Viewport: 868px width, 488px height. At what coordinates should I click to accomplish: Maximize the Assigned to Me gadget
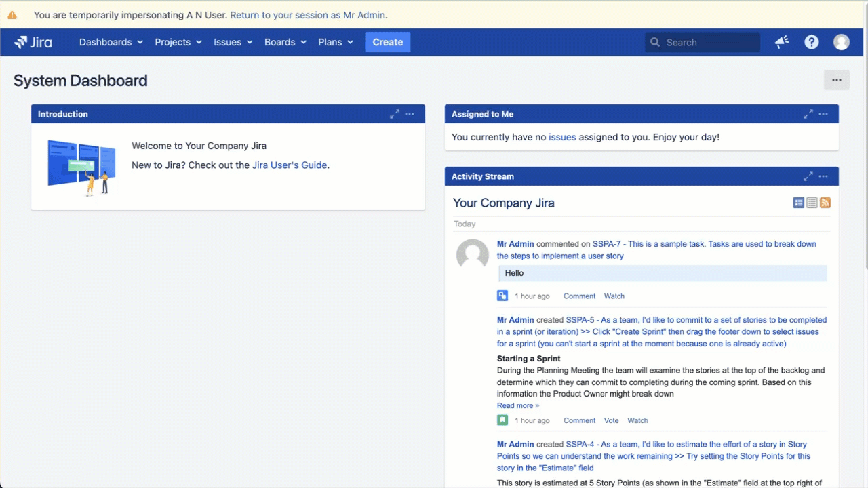[808, 114]
